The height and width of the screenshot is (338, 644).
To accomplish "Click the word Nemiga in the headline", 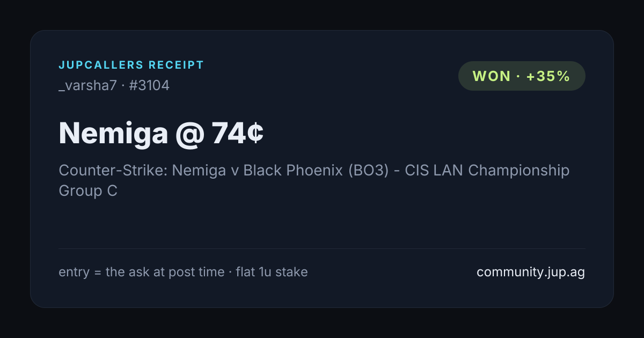I will click(113, 133).
